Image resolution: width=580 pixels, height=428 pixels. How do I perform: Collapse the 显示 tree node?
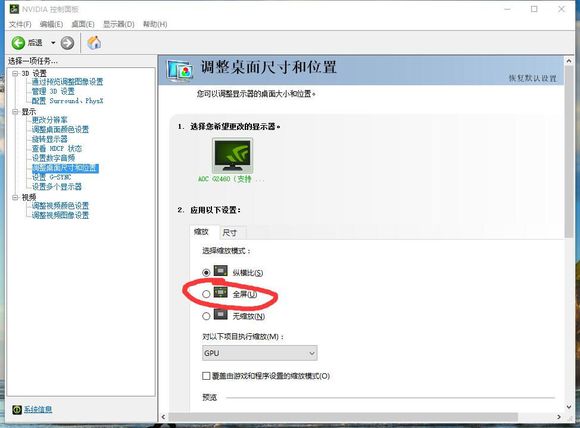[x=15, y=111]
